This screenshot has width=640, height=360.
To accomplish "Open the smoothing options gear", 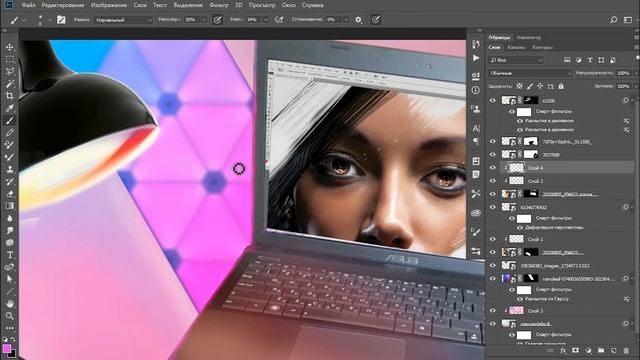I will click(x=358, y=20).
